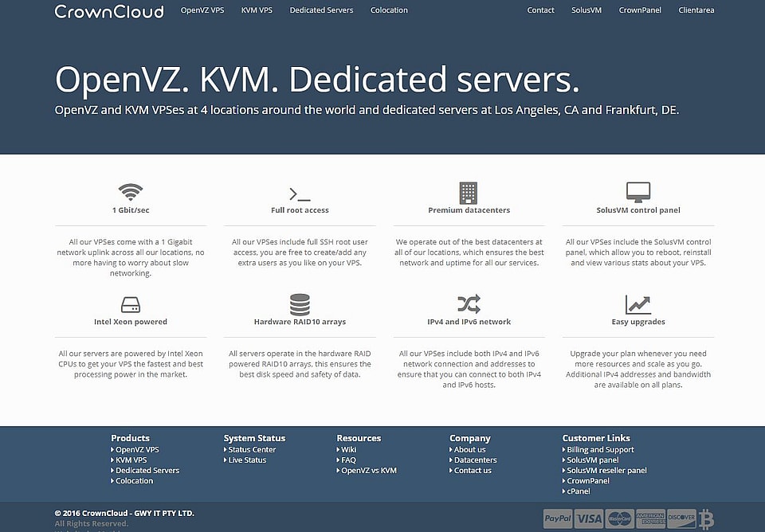Screen dimensions: 765x532
Task: Click the 1 Gbit/sec wifi signal icon
Action: tap(130, 192)
